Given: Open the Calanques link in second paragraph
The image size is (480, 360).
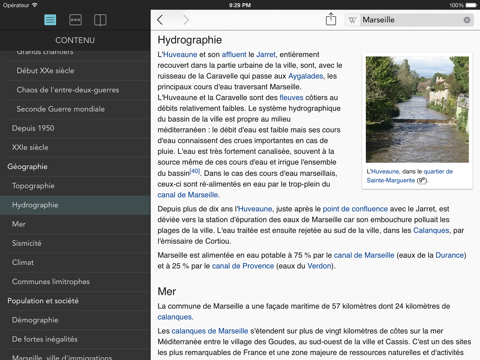Looking at the screenshot, I should 431,230.
